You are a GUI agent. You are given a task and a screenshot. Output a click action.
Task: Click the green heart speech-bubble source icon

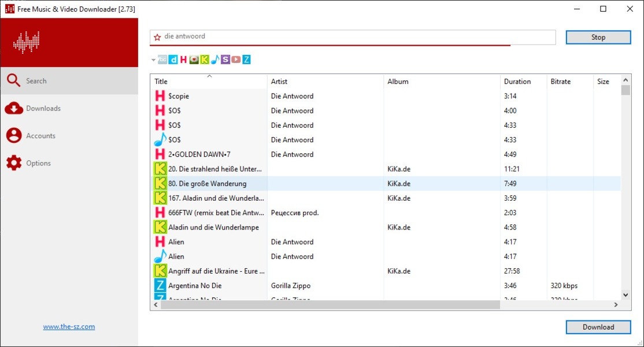(194, 60)
